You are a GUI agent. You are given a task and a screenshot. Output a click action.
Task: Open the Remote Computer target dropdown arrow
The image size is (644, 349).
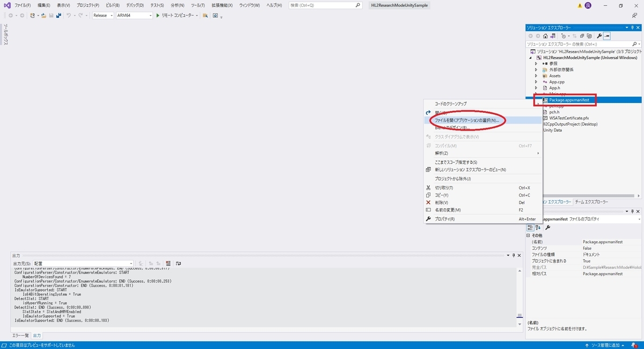pos(197,16)
